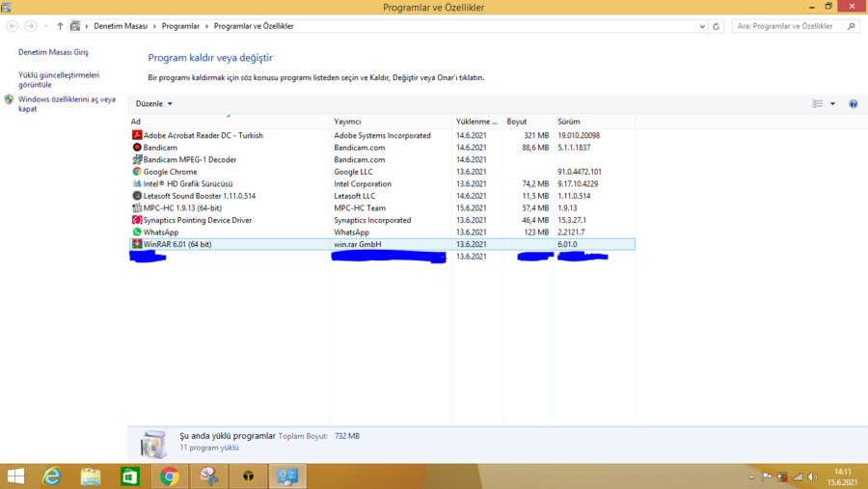868x489 pixels.
Task: Click the Letasoft Sound Booster icon
Action: pyautogui.click(x=137, y=196)
